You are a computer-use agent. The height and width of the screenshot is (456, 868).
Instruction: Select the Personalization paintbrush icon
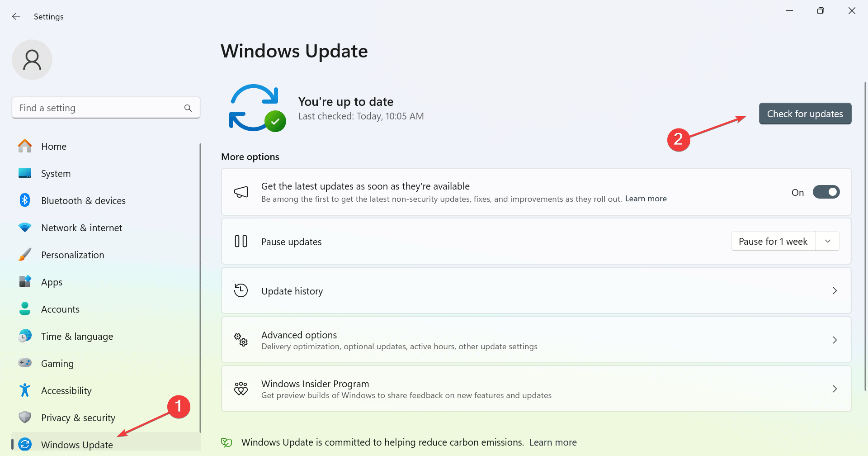(x=25, y=254)
